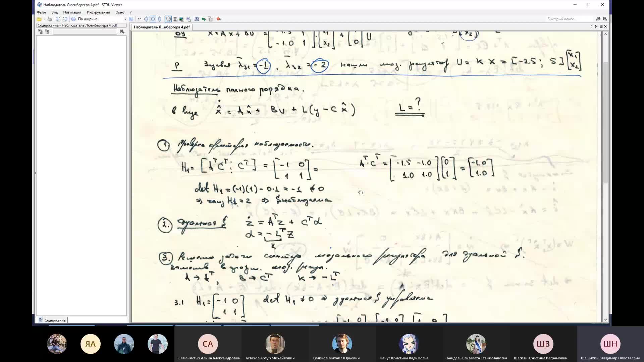Find previous quick search match
644x362 pixels.
pyautogui.click(x=598, y=19)
